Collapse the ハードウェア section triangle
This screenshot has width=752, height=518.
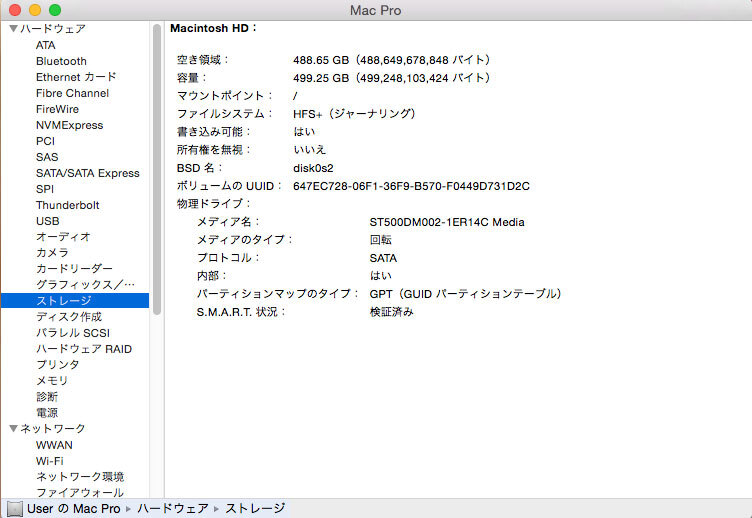tap(13, 29)
